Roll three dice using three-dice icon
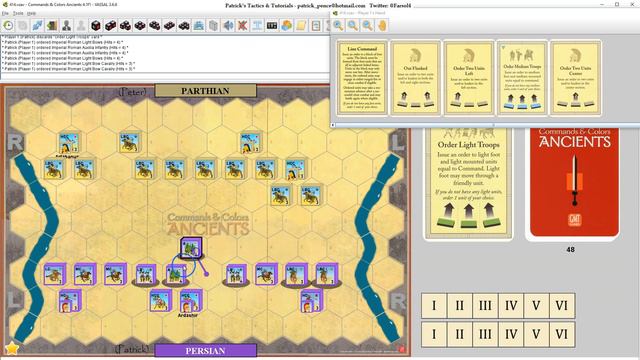Image resolution: width=640 pixels, height=360 pixels. coord(125,25)
